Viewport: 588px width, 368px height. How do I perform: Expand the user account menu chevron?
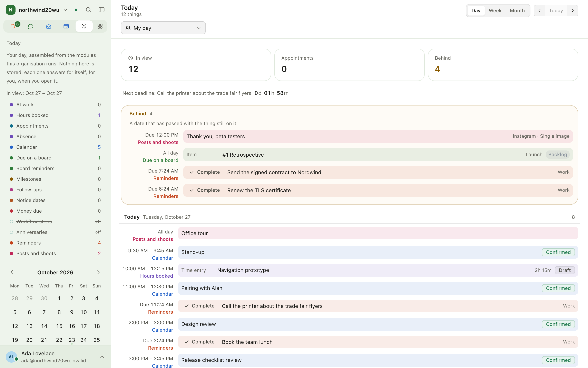102,357
